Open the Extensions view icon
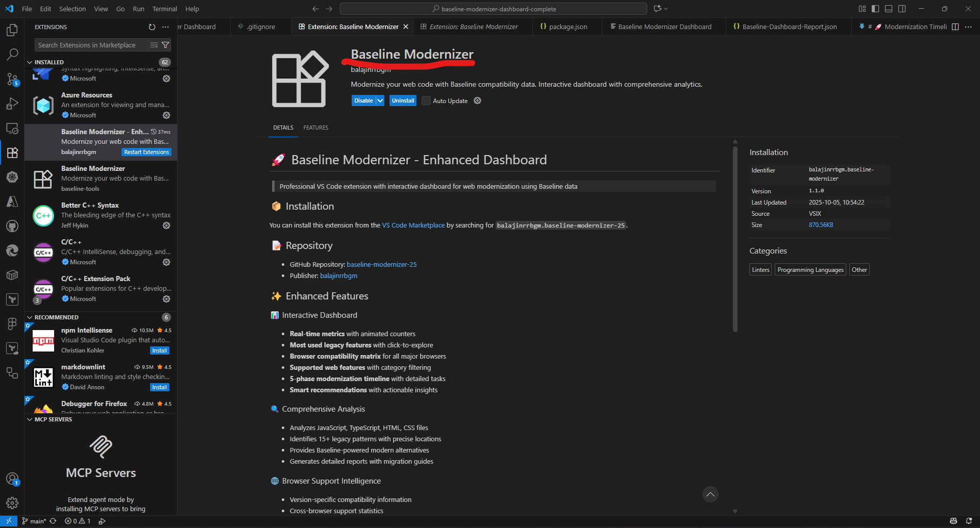The height and width of the screenshot is (528, 980). click(12, 153)
